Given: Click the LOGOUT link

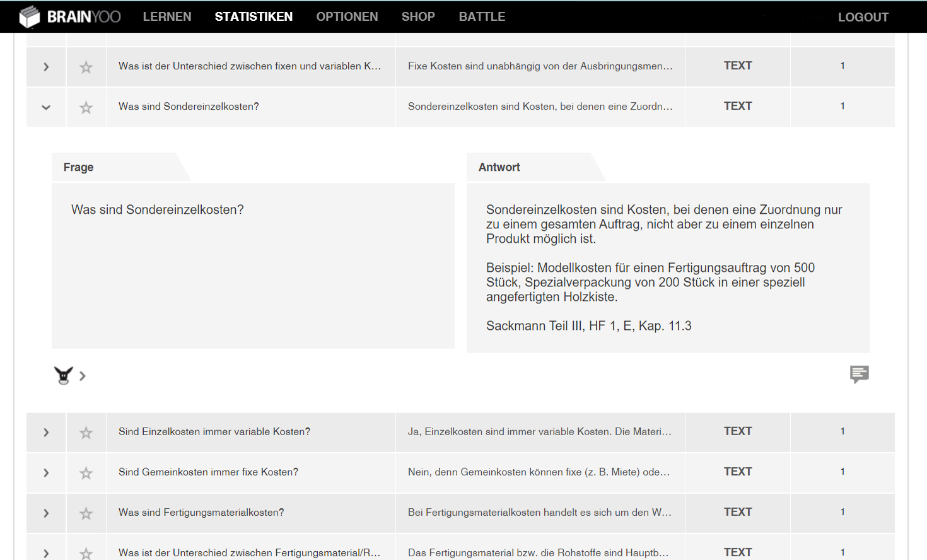Looking at the screenshot, I should click(x=863, y=18).
